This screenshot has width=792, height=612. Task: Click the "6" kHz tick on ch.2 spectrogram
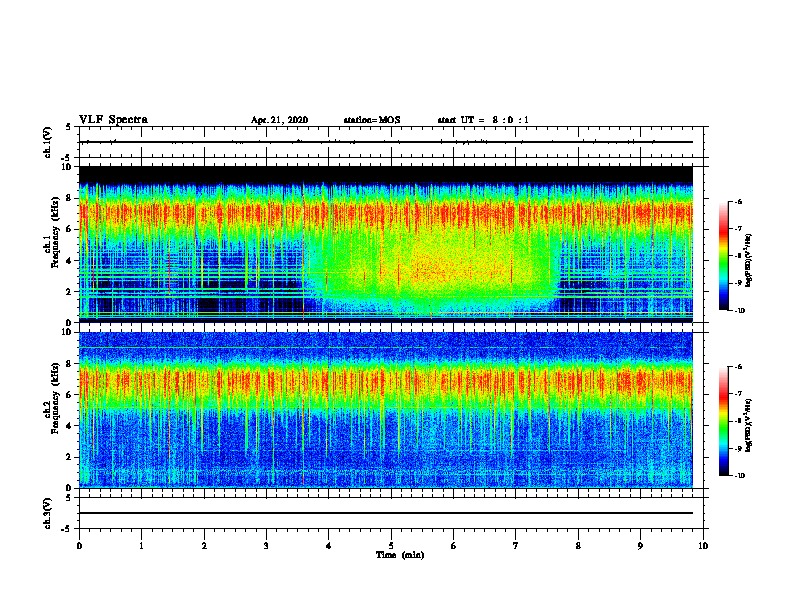(70, 395)
